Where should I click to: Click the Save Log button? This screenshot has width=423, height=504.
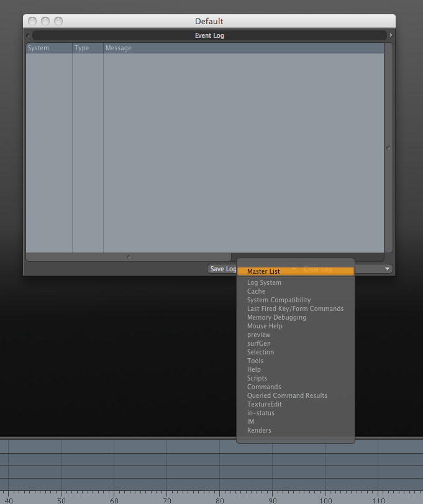222,269
